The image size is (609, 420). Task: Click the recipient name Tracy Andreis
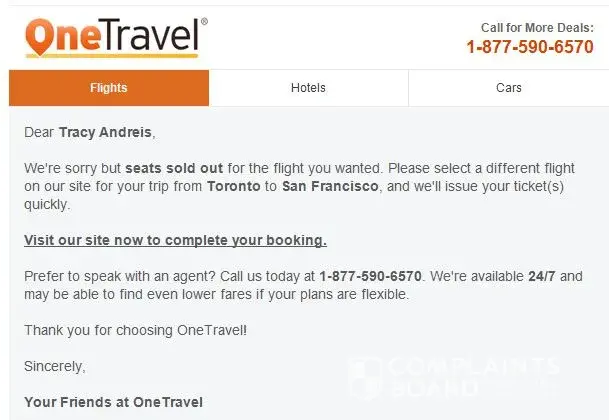coord(107,132)
